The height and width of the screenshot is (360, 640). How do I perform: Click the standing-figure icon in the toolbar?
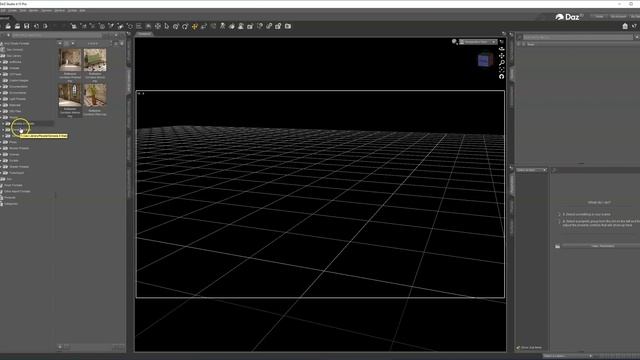click(x=222, y=26)
